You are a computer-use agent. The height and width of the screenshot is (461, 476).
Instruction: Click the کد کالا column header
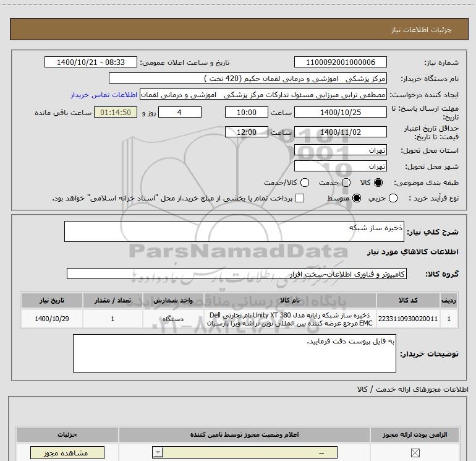point(408,300)
